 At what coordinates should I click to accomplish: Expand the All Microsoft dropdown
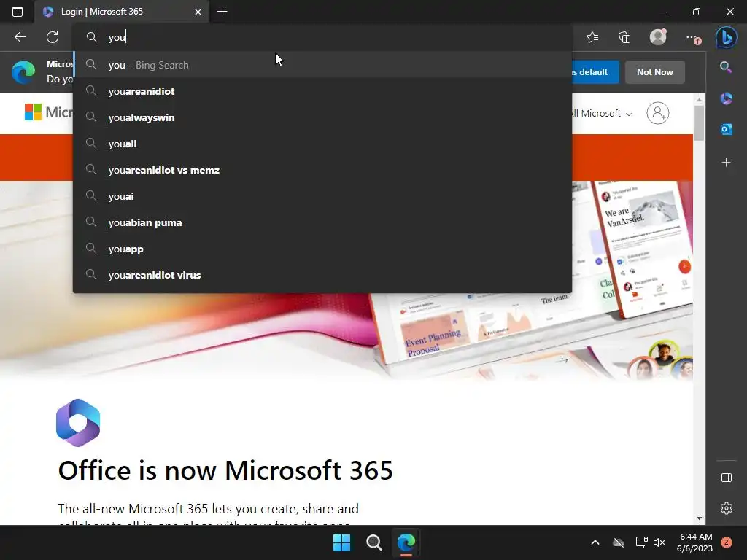click(602, 113)
